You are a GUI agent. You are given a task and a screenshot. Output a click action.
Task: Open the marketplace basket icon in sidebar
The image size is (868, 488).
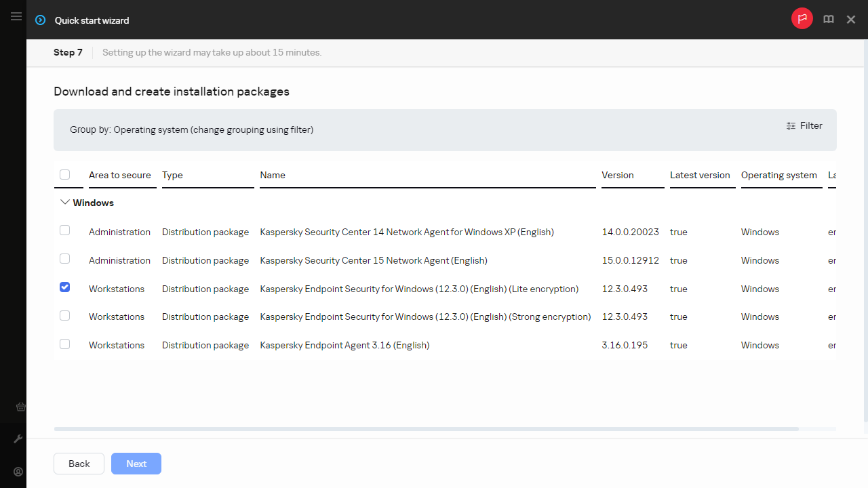[20, 407]
